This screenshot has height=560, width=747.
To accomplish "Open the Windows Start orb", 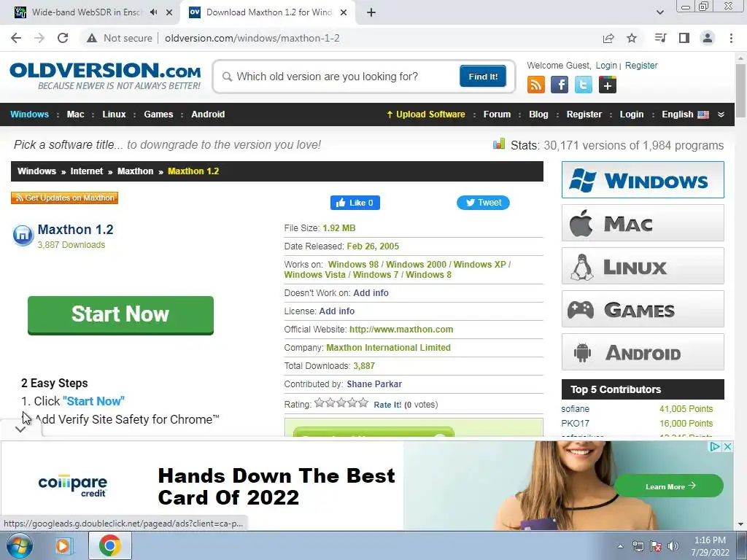I will click(x=19, y=545).
